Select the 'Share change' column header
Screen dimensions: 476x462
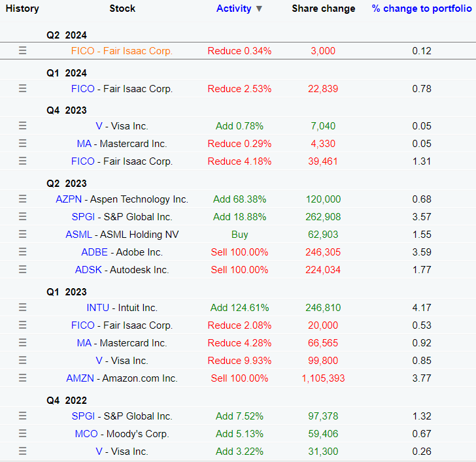(323, 8)
